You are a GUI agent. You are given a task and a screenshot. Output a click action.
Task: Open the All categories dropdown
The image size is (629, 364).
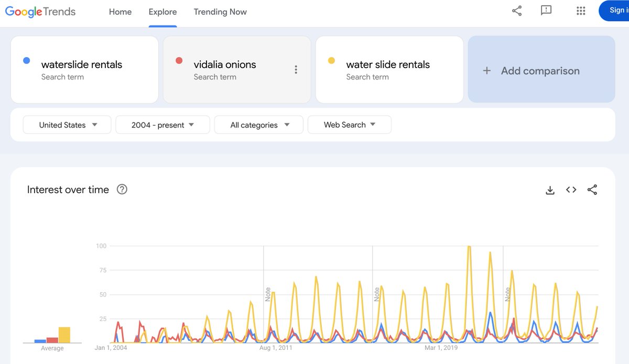click(x=259, y=125)
